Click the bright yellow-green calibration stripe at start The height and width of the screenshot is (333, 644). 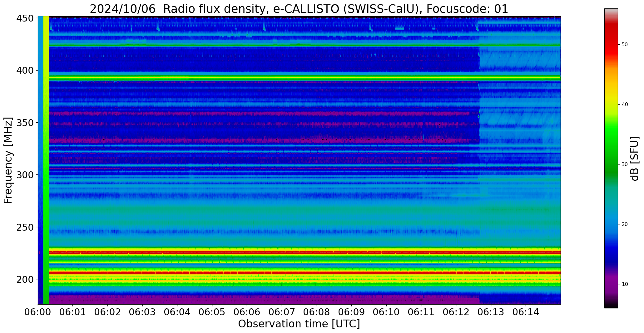(46, 160)
